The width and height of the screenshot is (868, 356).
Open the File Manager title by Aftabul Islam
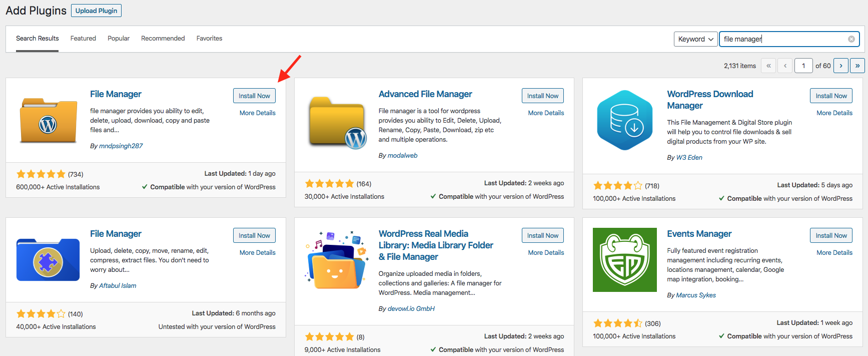tap(116, 234)
